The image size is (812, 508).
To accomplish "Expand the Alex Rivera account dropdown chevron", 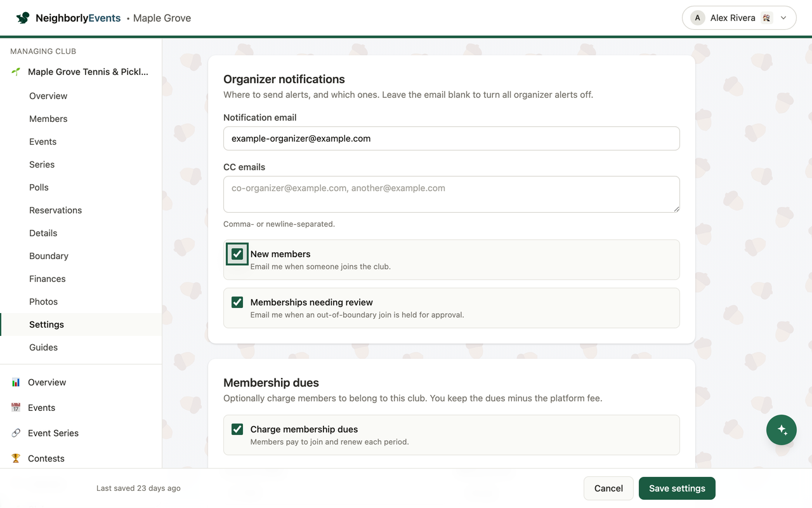I will coord(783,18).
